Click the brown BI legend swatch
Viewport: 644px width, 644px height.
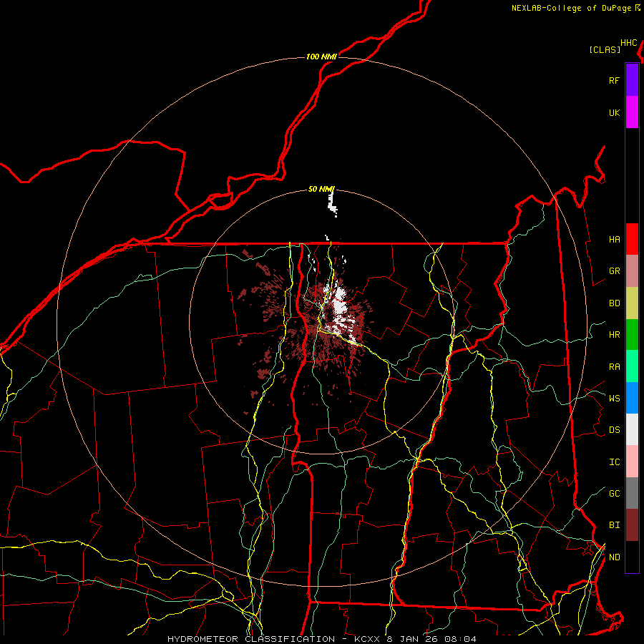632,525
